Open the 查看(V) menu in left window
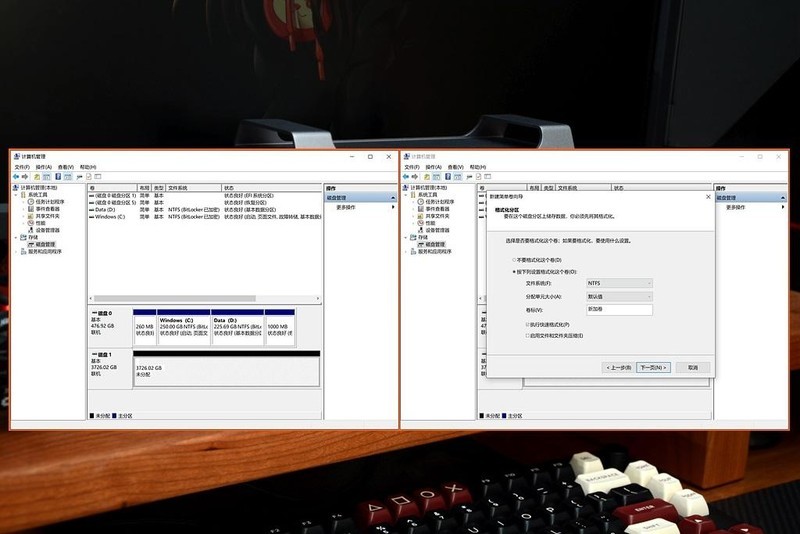 point(65,167)
